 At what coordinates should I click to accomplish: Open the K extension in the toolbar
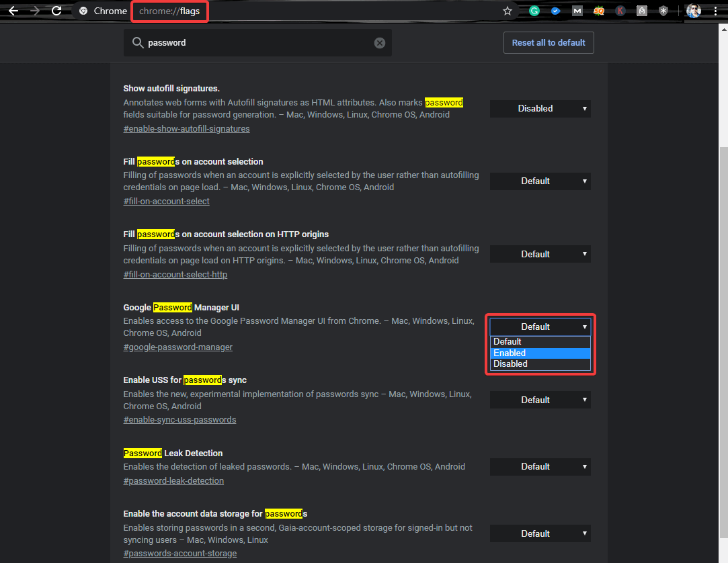620,11
